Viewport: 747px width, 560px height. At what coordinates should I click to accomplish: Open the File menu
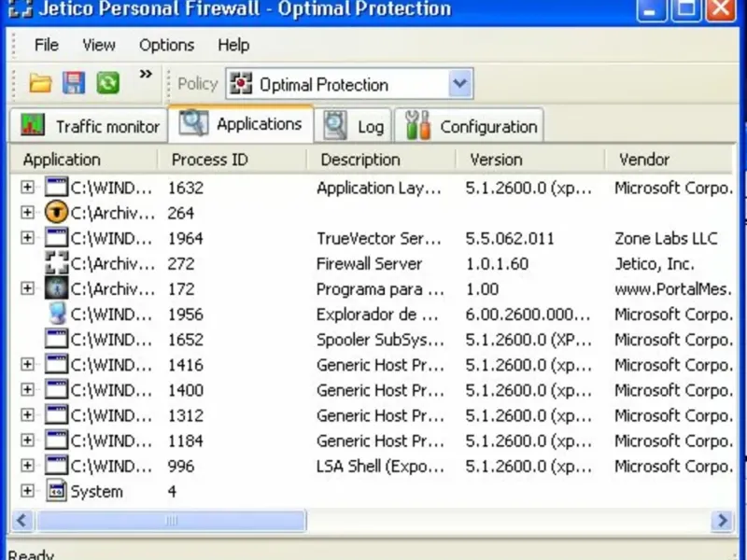46,45
